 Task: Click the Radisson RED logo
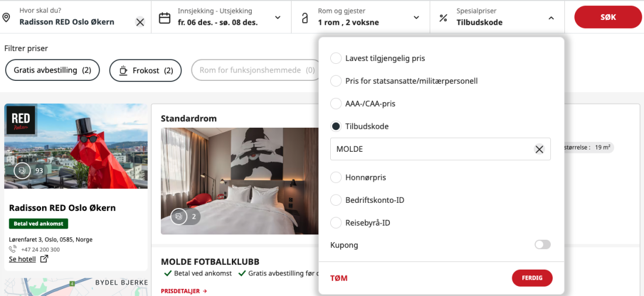point(20,121)
